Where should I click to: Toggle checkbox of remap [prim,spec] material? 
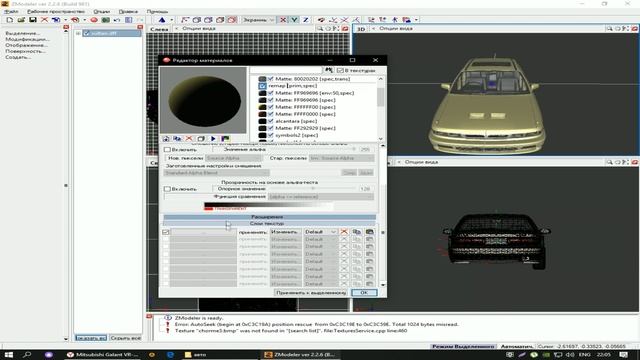click(x=262, y=86)
